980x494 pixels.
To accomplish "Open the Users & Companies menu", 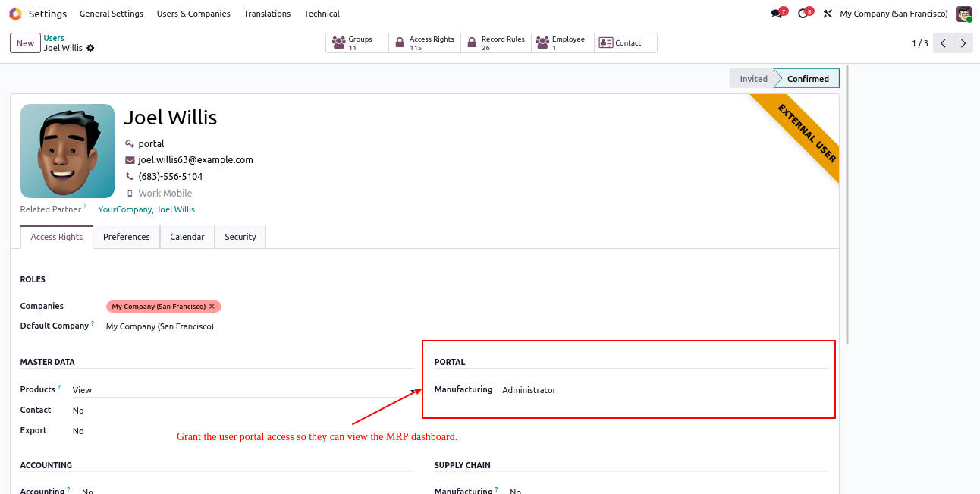I will click(193, 14).
